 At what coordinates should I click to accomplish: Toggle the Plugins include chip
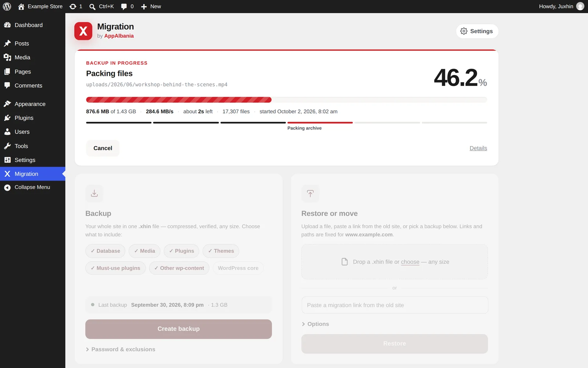coord(182,251)
